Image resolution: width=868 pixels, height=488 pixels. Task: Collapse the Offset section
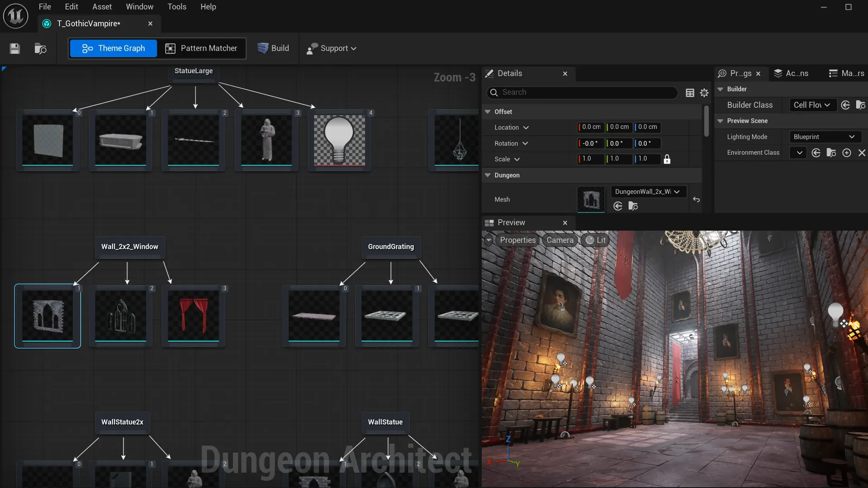click(x=488, y=112)
